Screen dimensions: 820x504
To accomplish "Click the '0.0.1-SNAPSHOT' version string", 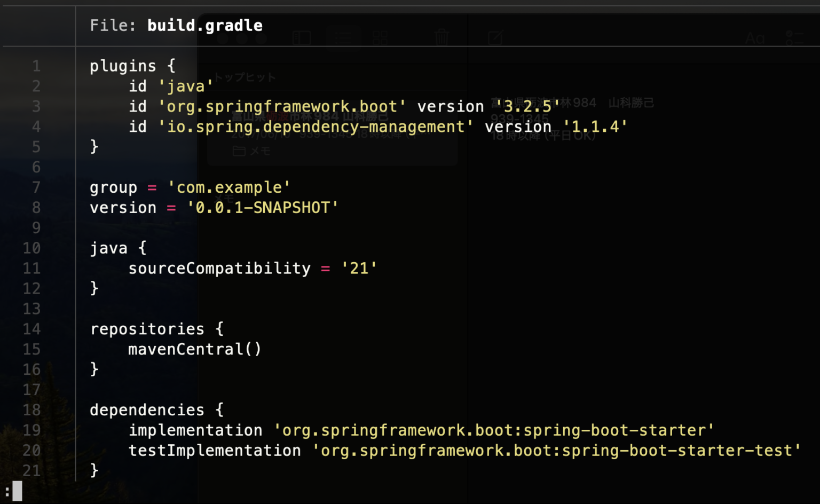I will click(262, 208).
